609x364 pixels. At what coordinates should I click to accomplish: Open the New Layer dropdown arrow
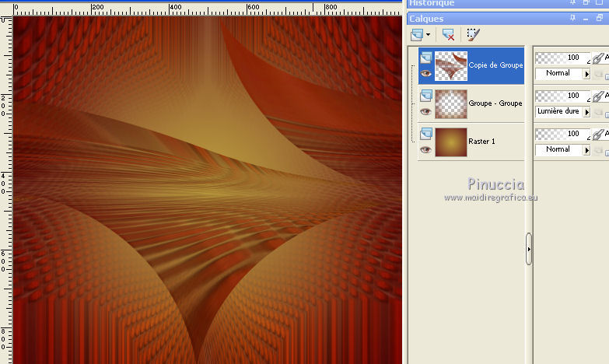[x=428, y=34]
